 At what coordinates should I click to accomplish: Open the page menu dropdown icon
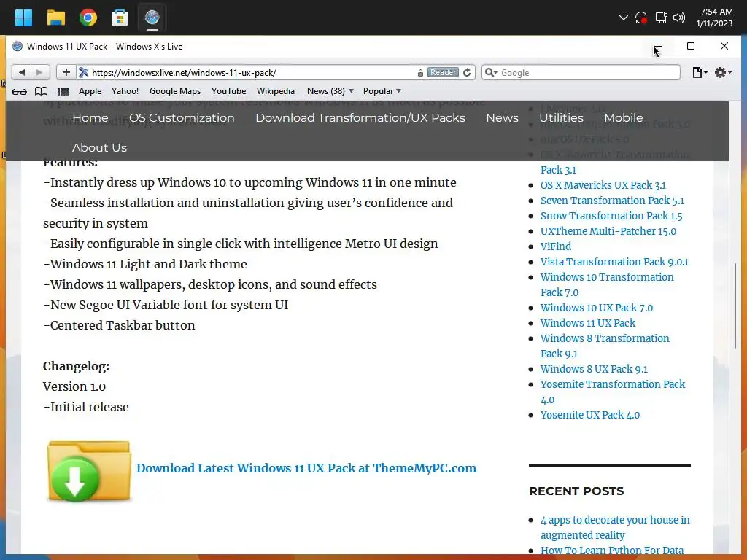(x=700, y=72)
